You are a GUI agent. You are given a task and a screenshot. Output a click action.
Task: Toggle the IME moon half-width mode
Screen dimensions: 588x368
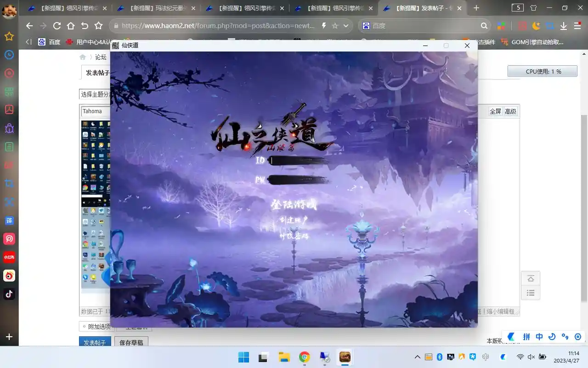click(552, 337)
